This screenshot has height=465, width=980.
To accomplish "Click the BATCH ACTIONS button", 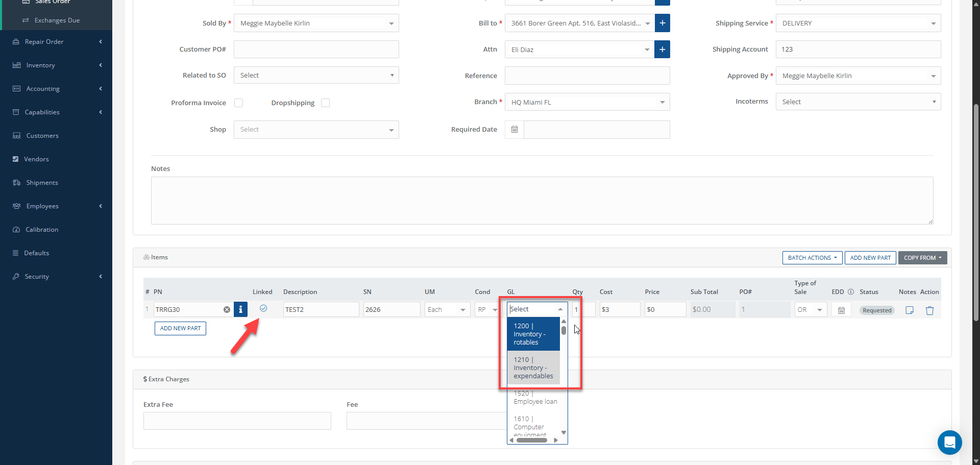I will [812, 258].
